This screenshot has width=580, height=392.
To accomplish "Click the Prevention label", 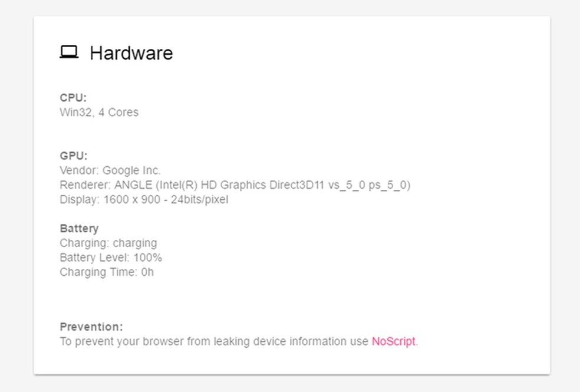I will pyautogui.click(x=91, y=327).
